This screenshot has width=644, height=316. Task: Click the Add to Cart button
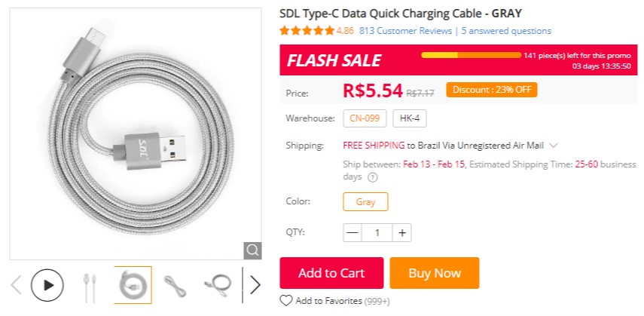coord(331,273)
